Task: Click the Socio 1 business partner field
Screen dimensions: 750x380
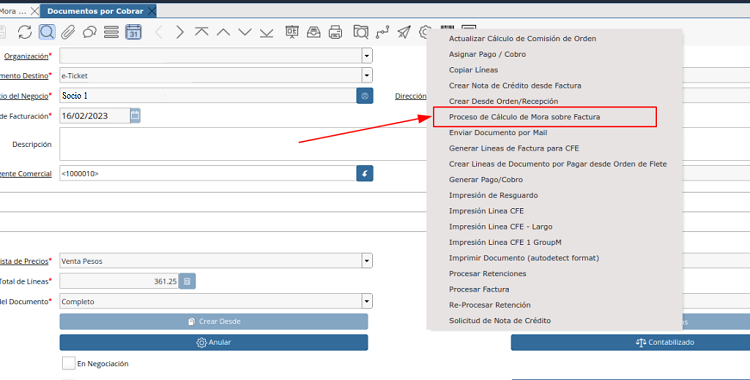Action: tap(208, 96)
